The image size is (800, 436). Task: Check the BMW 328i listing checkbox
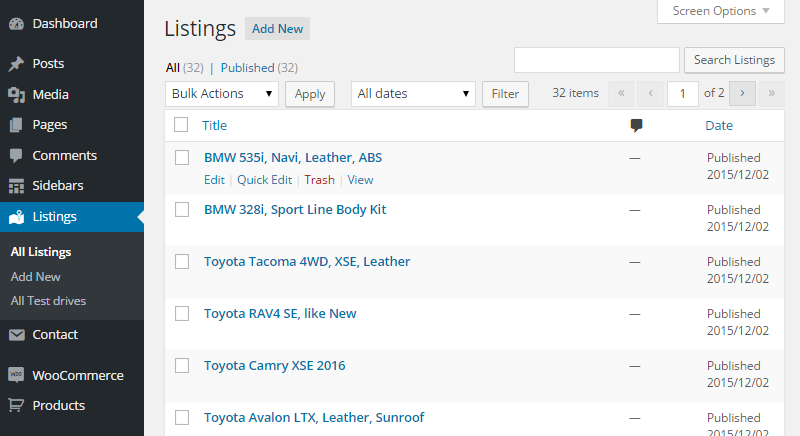coord(182,210)
